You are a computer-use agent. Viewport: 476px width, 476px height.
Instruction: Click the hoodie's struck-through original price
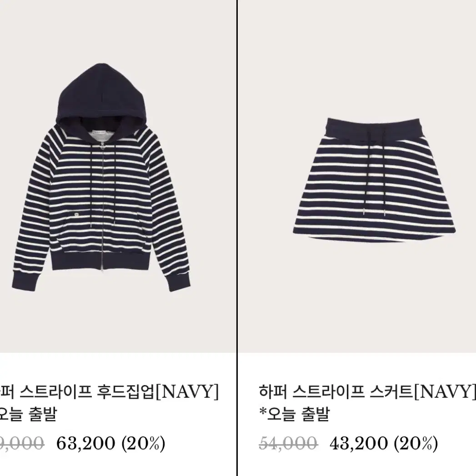coord(22,444)
